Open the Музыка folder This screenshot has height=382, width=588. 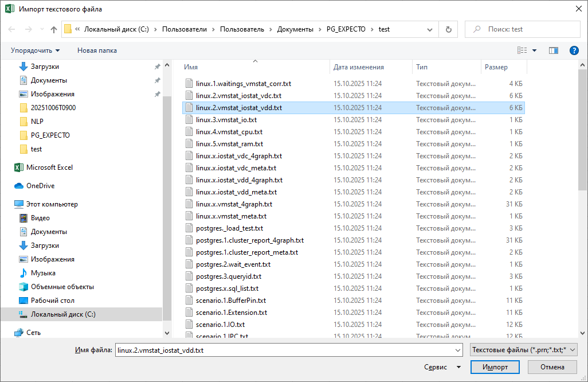tap(43, 273)
